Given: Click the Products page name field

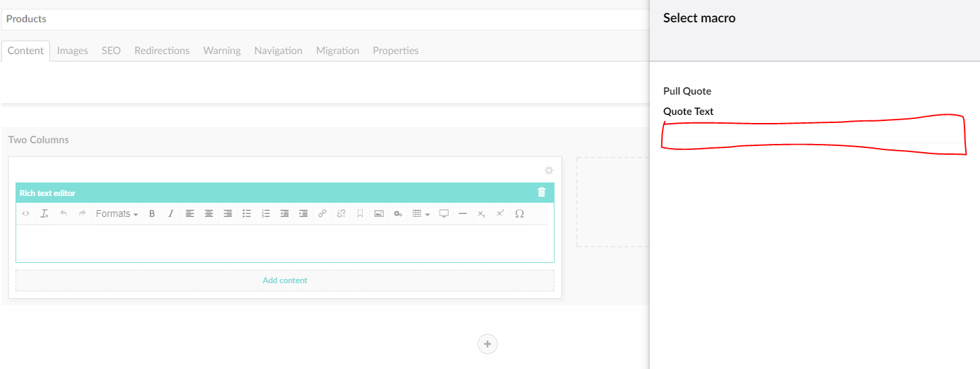Looking at the screenshot, I should pos(324,19).
